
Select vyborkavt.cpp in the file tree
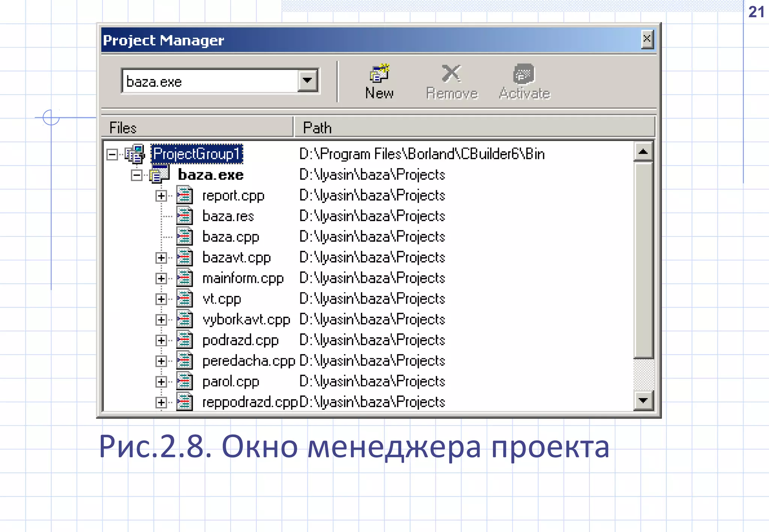[246, 320]
